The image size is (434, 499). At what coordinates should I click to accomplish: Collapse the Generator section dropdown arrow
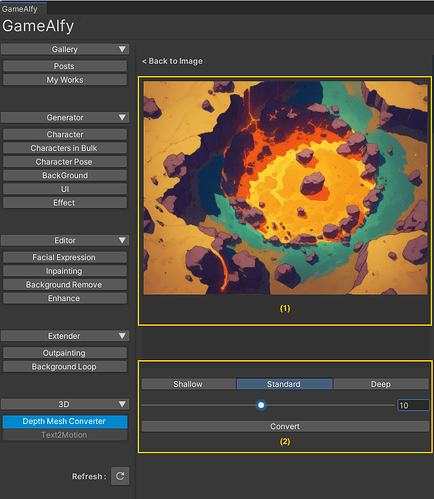[122, 117]
